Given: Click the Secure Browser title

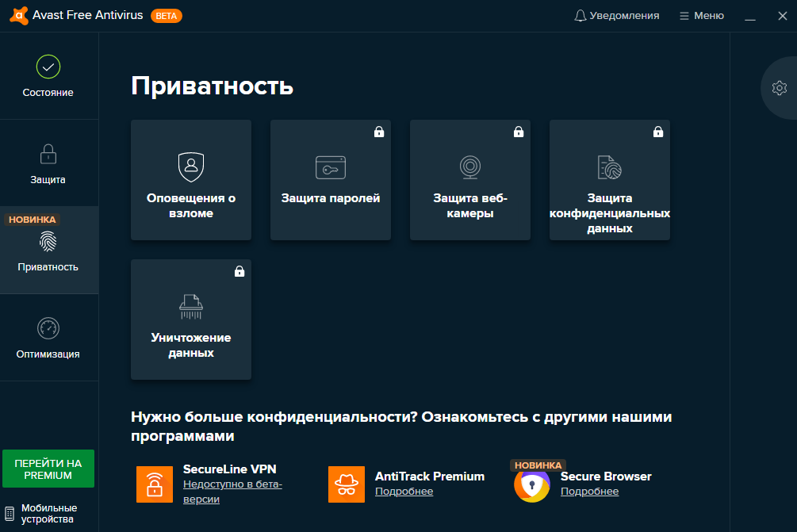Looking at the screenshot, I should tap(606, 477).
